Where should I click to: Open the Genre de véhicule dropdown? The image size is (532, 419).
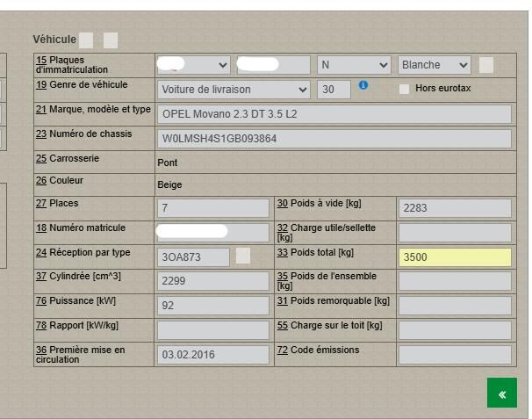pos(234,90)
